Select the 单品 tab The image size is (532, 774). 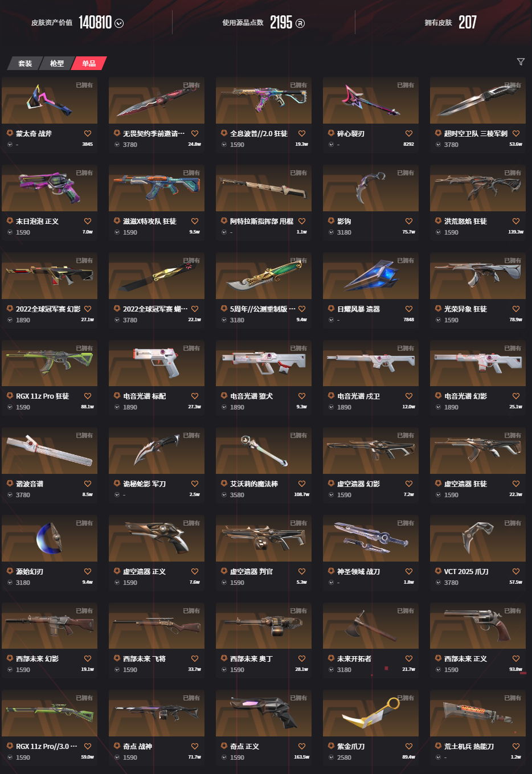89,63
